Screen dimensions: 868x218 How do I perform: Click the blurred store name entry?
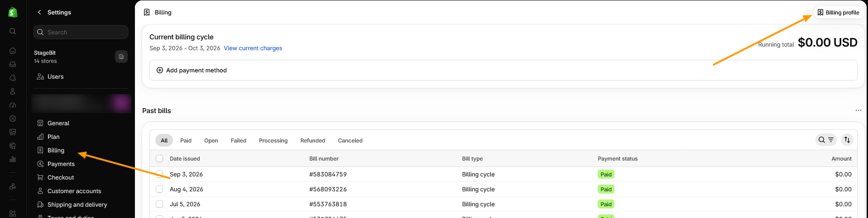point(82,103)
